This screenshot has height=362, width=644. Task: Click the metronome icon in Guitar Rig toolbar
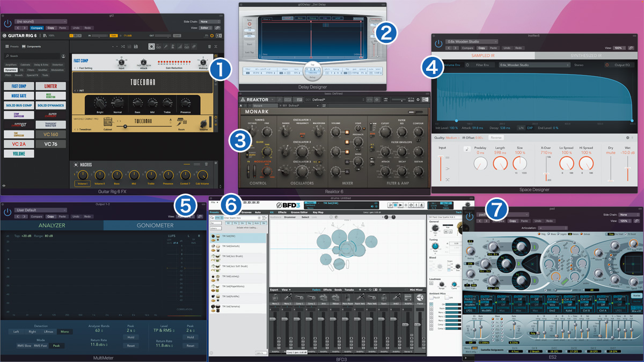click(172, 47)
